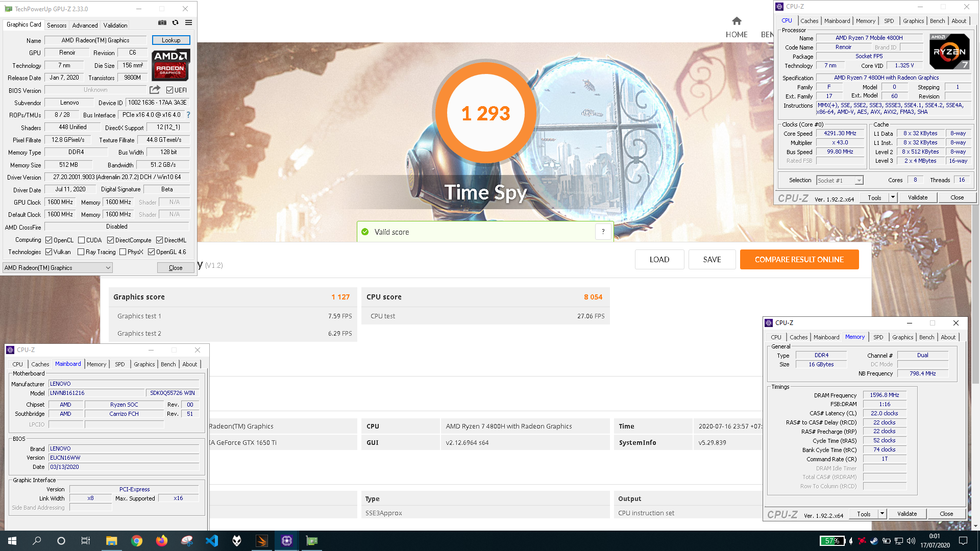Open the Bench tab in the Mainboard CPU-Z window
This screenshot has height=551, width=980.
(x=168, y=364)
